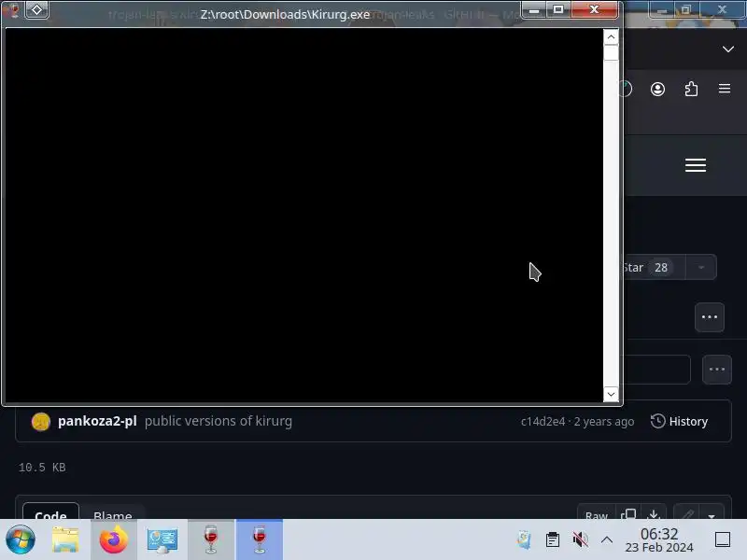
Task: Click the Star button showing 28
Action: [x=654, y=267]
